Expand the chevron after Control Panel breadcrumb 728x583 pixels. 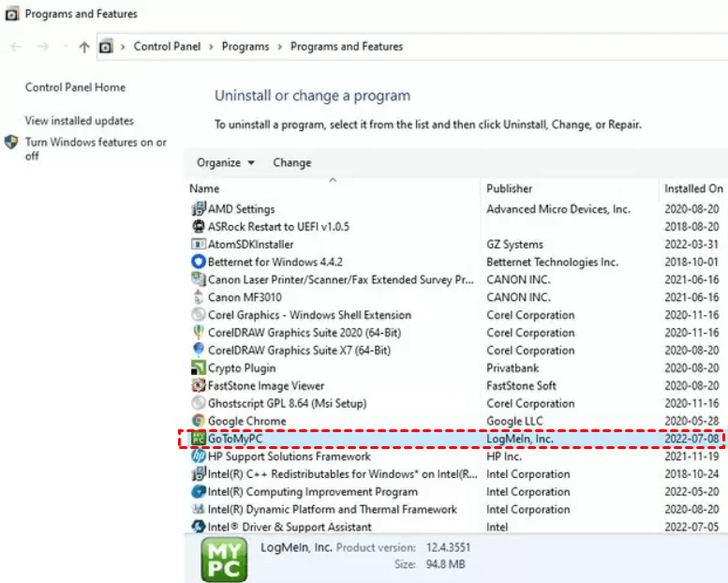click(x=211, y=47)
